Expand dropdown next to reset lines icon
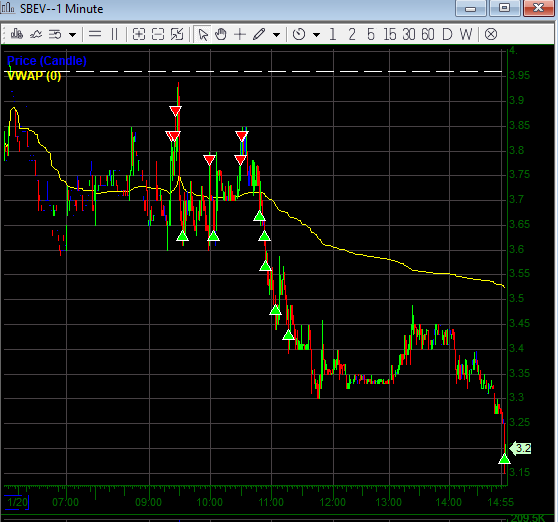This screenshot has width=558, height=522. click(x=72, y=35)
